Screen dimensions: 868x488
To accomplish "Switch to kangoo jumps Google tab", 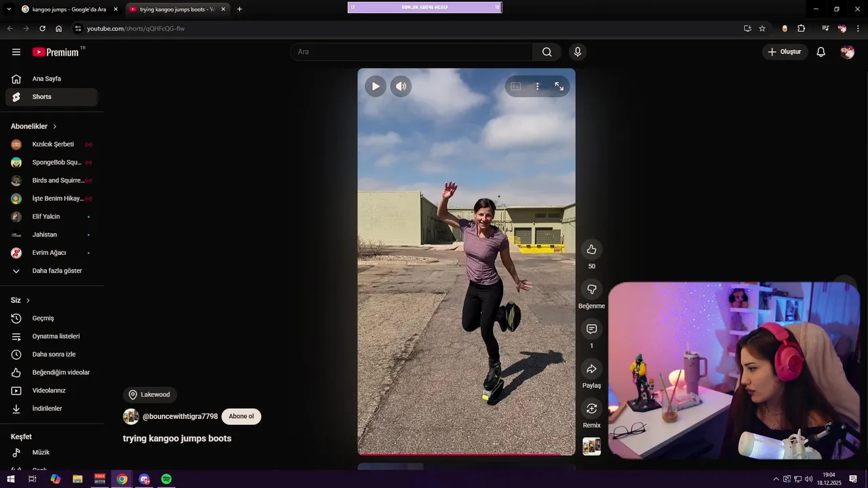I will 69,9.
